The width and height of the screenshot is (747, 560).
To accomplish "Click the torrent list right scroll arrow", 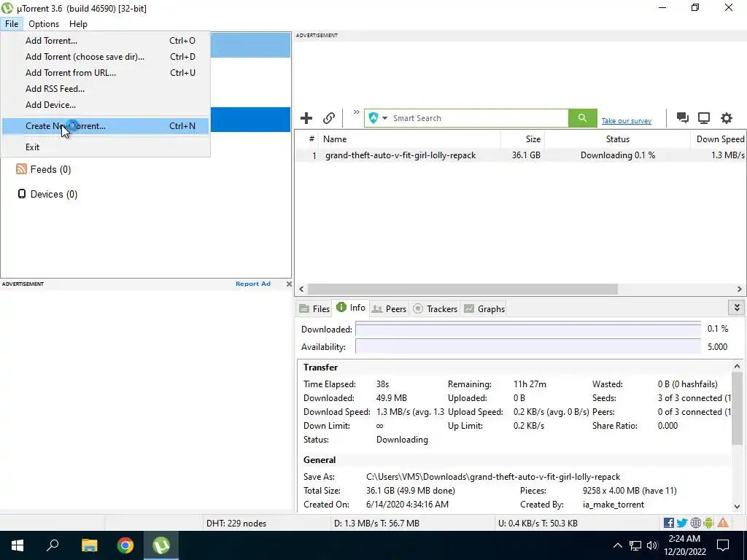I will [x=740, y=289].
